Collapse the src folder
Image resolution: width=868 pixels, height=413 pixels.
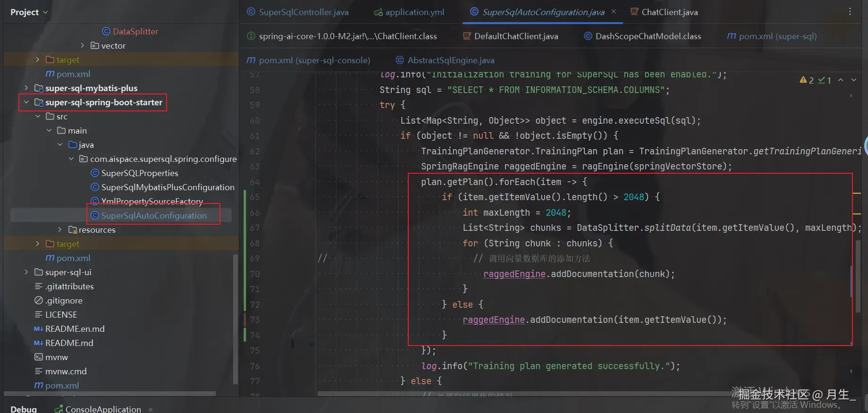38,117
